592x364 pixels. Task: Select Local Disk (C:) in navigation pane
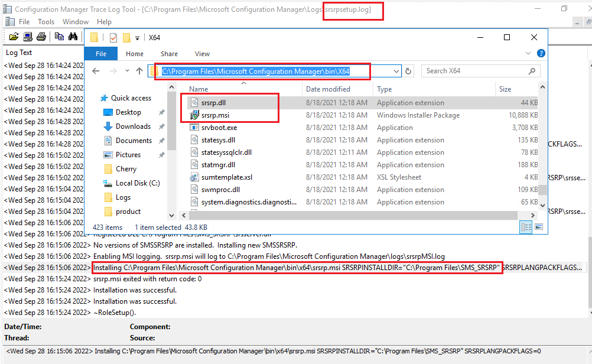click(138, 183)
